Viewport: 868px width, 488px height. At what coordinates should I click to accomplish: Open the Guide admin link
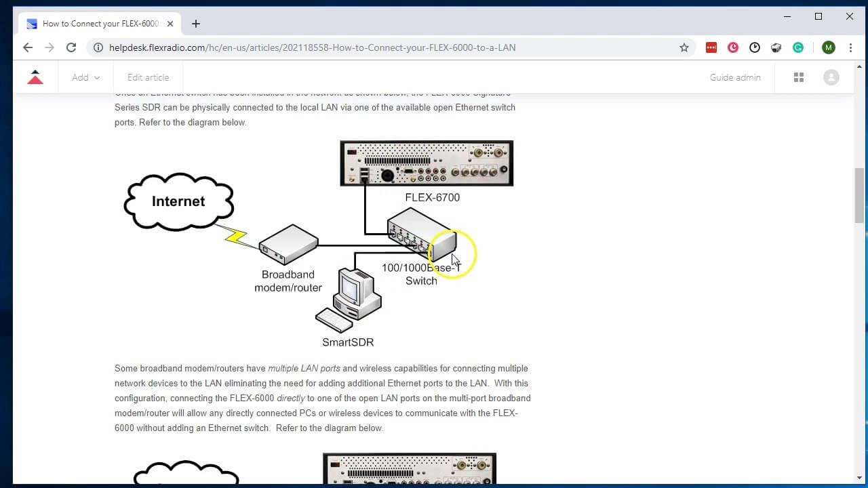click(735, 77)
